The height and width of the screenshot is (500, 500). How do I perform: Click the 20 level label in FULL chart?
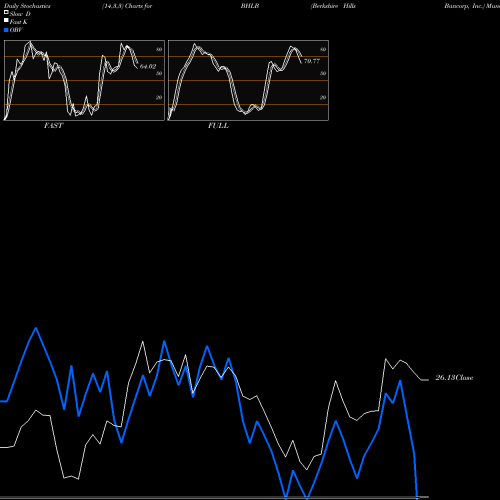point(323,97)
